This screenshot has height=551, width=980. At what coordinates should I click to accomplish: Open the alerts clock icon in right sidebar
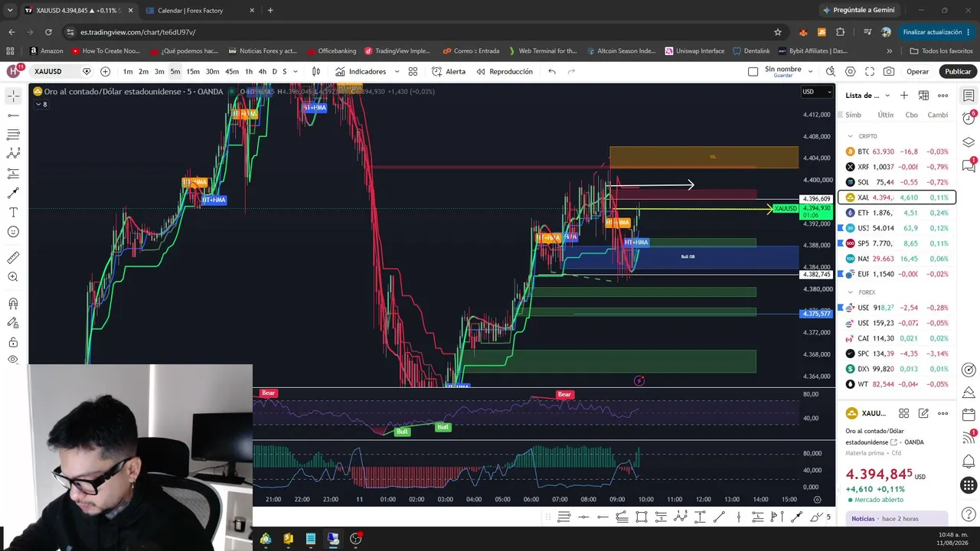(969, 118)
